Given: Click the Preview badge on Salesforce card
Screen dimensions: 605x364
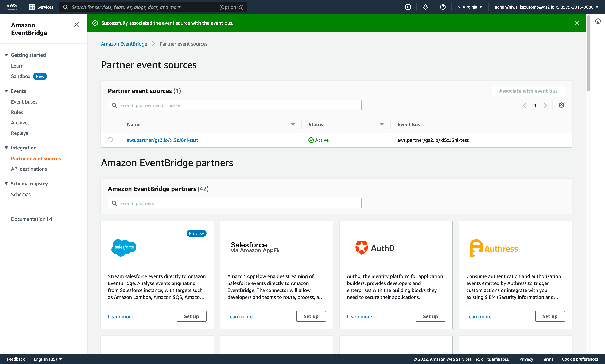Looking at the screenshot, I should (x=196, y=233).
